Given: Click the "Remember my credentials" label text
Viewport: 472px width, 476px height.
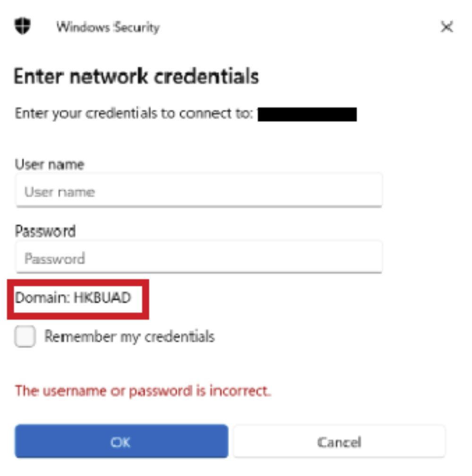Looking at the screenshot, I should (129, 337).
